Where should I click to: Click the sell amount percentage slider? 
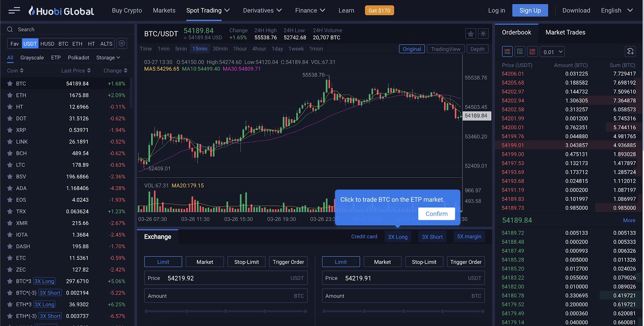pos(403,311)
